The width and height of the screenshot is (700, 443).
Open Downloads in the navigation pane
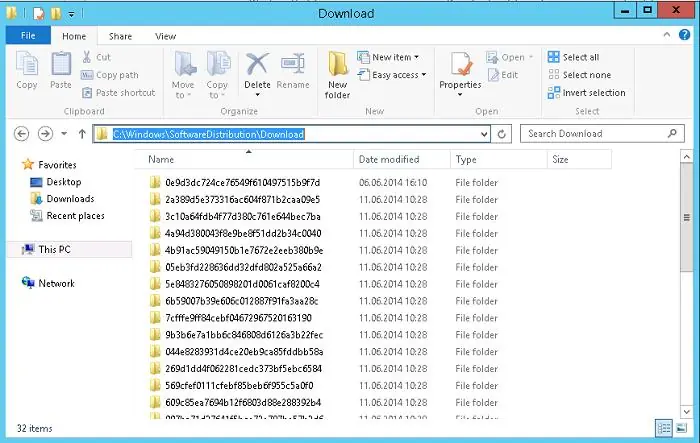click(62, 199)
